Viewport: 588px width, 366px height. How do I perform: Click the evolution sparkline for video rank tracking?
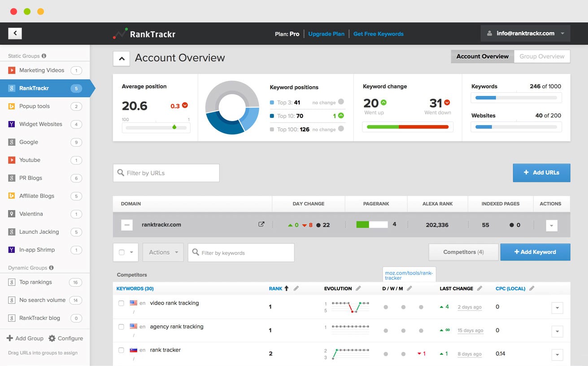pos(350,307)
